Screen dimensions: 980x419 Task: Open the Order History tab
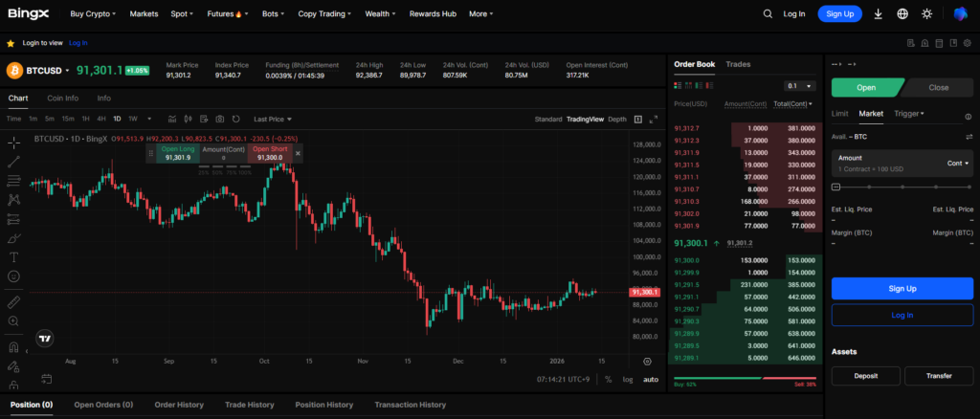[179, 405]
